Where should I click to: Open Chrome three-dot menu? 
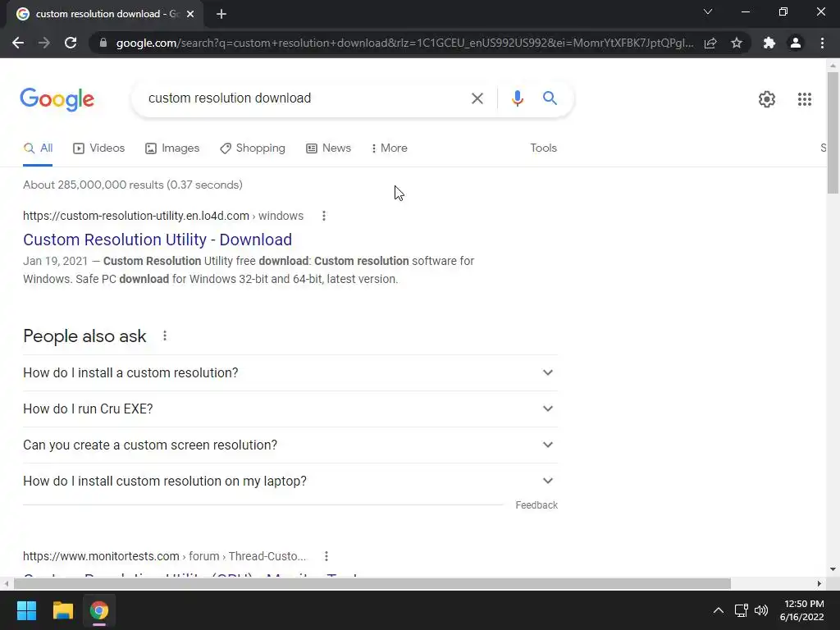[822, 43]
